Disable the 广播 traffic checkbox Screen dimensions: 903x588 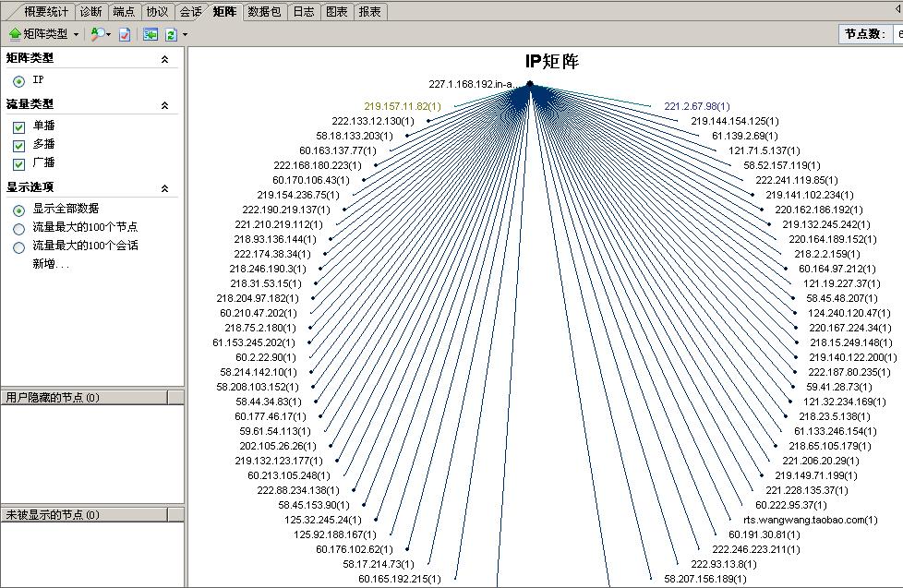18,163
